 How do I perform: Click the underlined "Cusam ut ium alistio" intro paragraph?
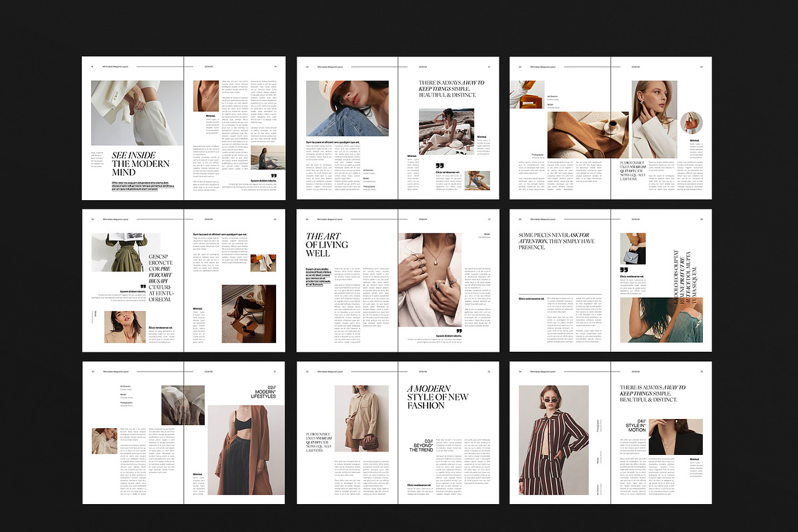[x=319, y=277]
